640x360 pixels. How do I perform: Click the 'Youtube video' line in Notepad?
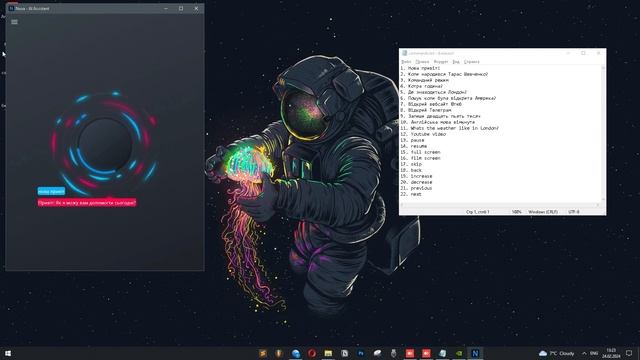[x=423, y=134]
